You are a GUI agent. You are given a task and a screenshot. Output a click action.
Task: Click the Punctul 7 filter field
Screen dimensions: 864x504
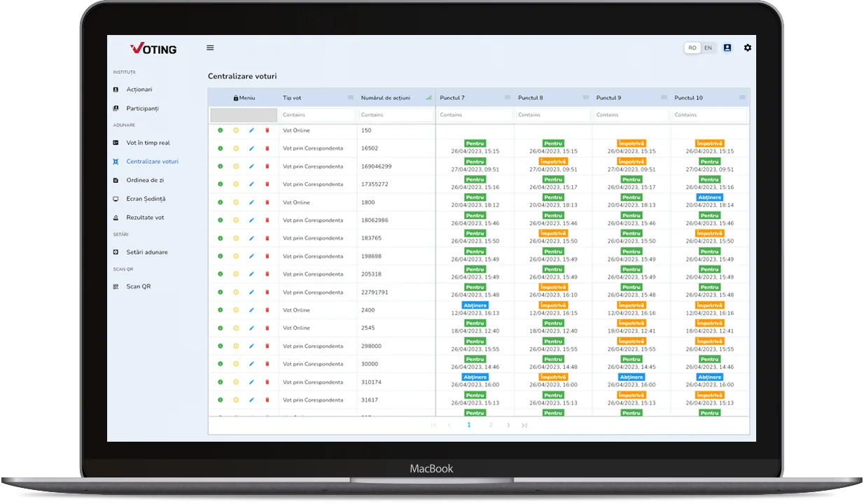point(475,115)
